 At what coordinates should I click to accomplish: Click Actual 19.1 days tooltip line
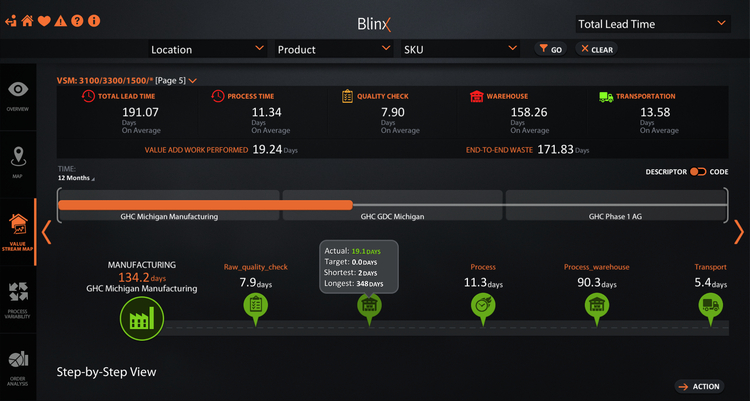click(353, 251)
